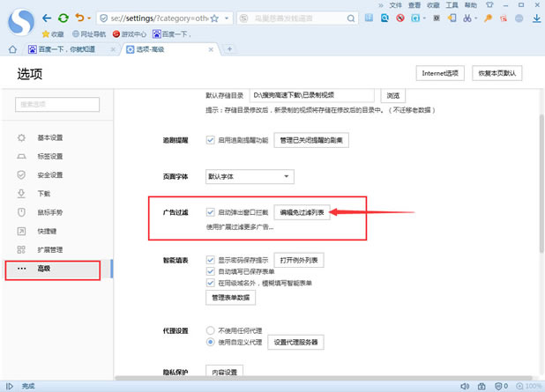Select 不使用任何代理 radio button
The height and width of the screenshot is (392, 545).
pyautogui.click(x=210, y=329)
